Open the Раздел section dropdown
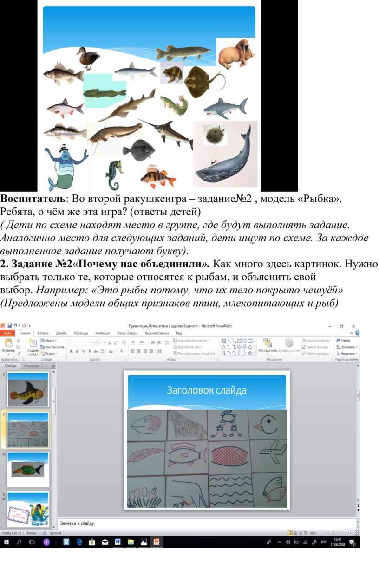 tap(49, 353)
